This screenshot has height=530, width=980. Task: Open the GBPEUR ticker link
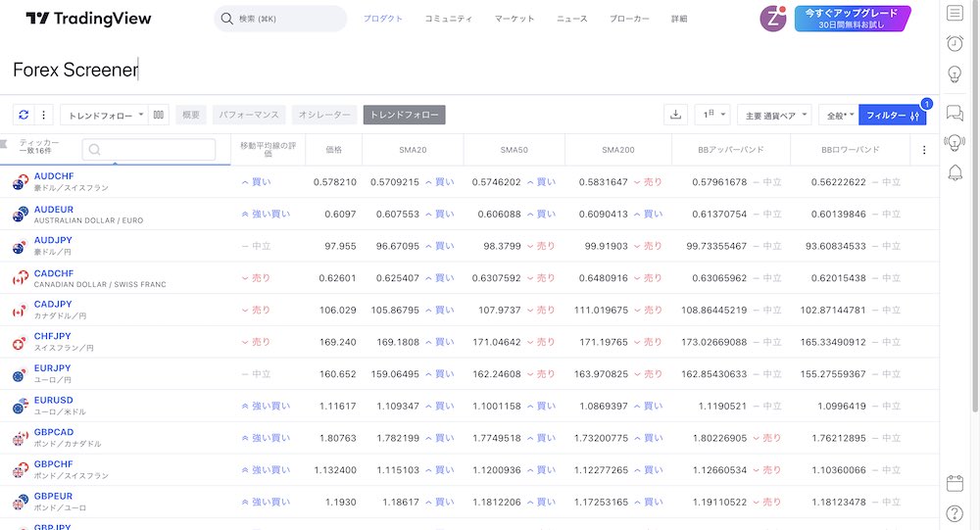coord(53,497)
